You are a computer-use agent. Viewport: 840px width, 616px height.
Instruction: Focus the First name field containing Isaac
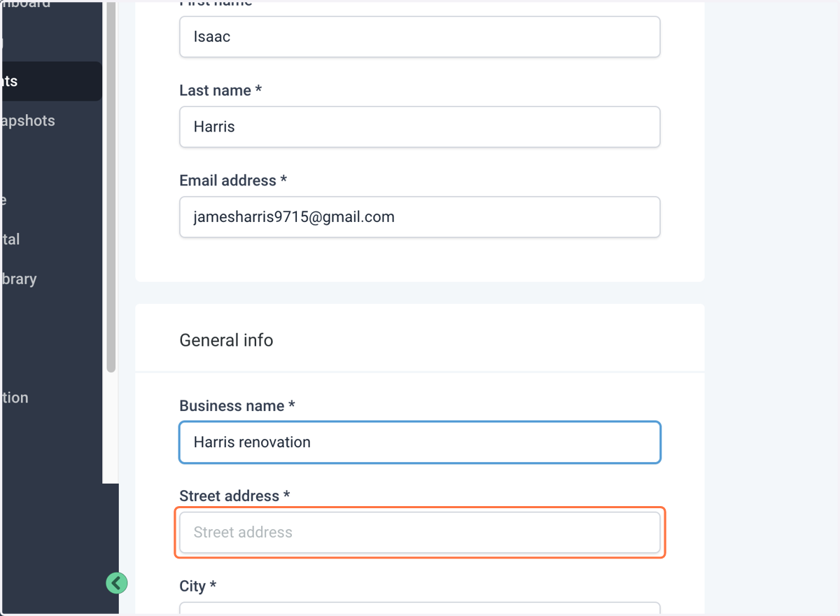[x=420, y=36]
